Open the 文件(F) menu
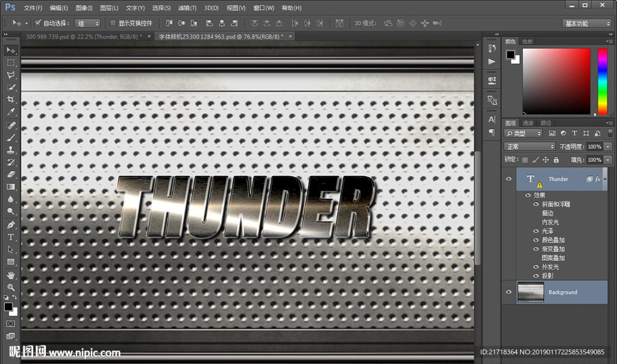The image size is (617, 364). [x=33, y=8]
